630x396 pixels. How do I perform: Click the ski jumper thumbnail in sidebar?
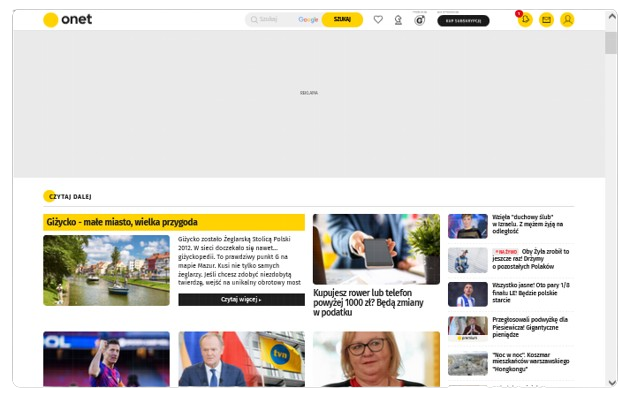pyautogui.click(x=468, y=260)
